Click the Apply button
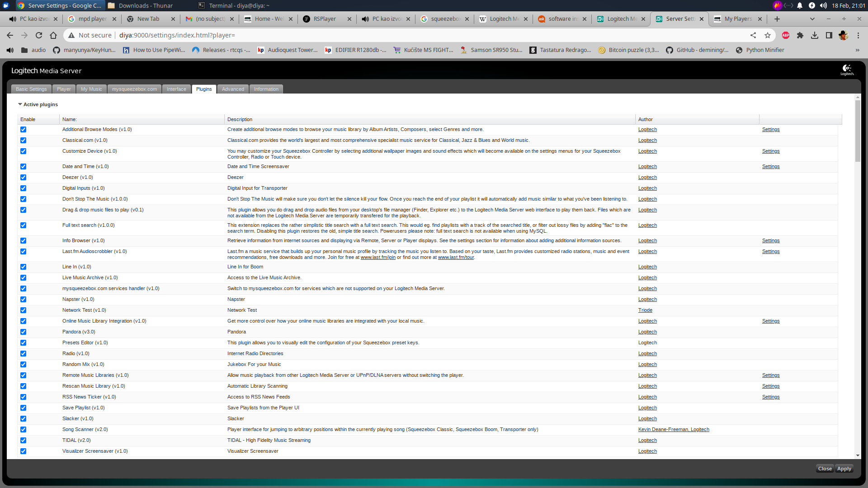Viewport: 868px width, 488px height. tap(844, 469)
